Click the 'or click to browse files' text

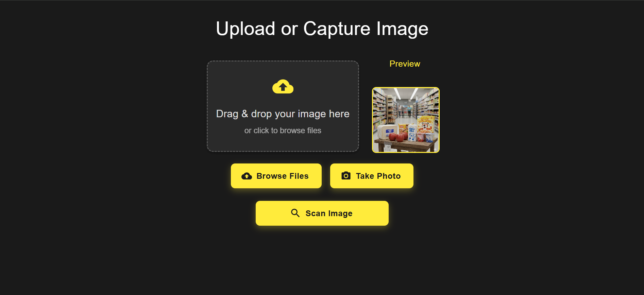283,131
